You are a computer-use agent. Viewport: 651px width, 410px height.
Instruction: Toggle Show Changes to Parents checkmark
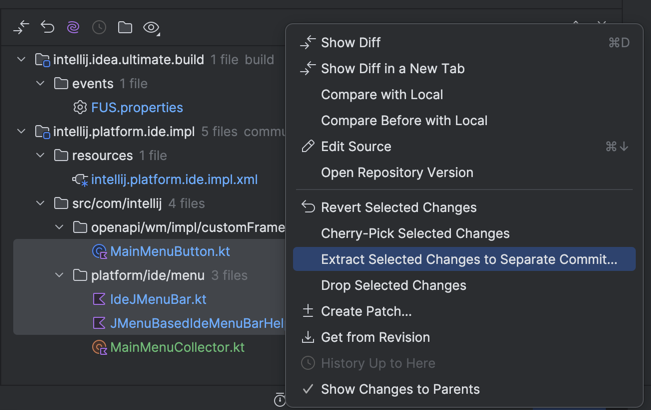click(x=308, y=389)
